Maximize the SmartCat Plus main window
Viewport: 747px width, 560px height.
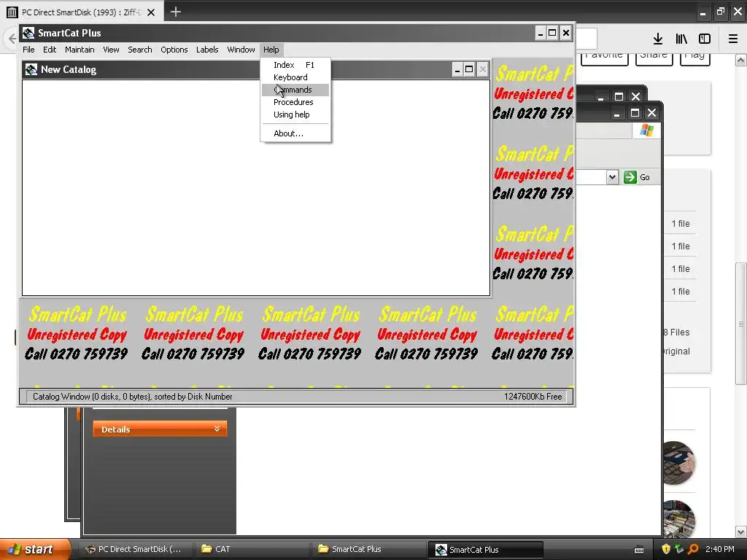[x=552, y=33]
